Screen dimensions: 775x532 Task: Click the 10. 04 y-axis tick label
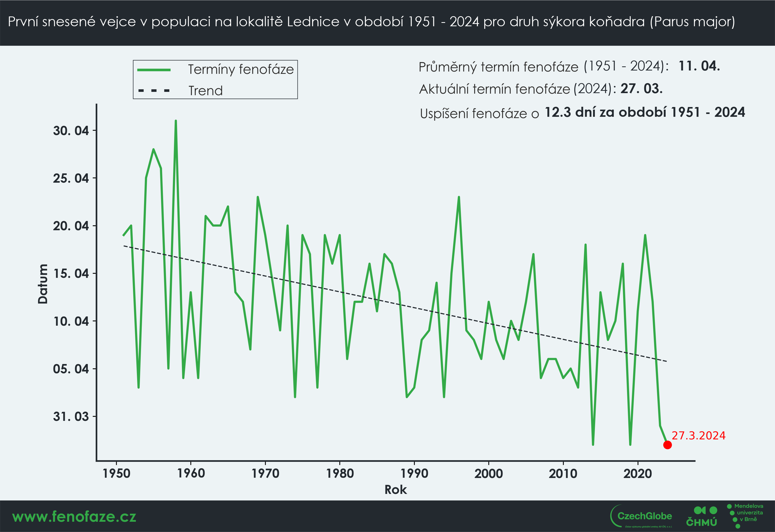pos(71,321)
